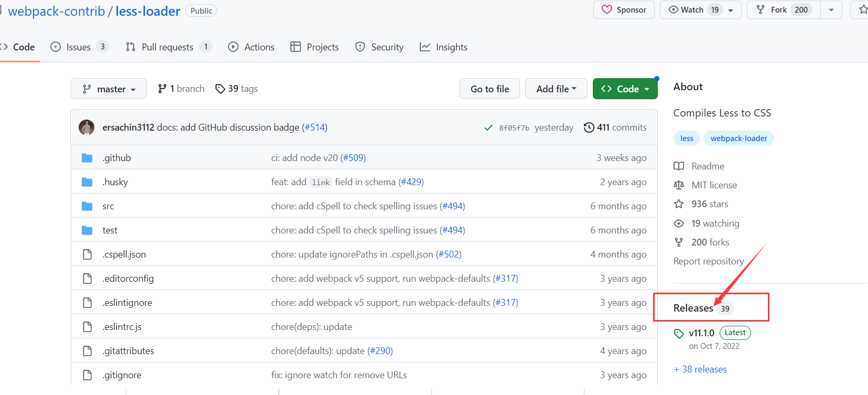The image size is (868, 395).
Task: Click the test folder icon
Action: pos(87,230)
